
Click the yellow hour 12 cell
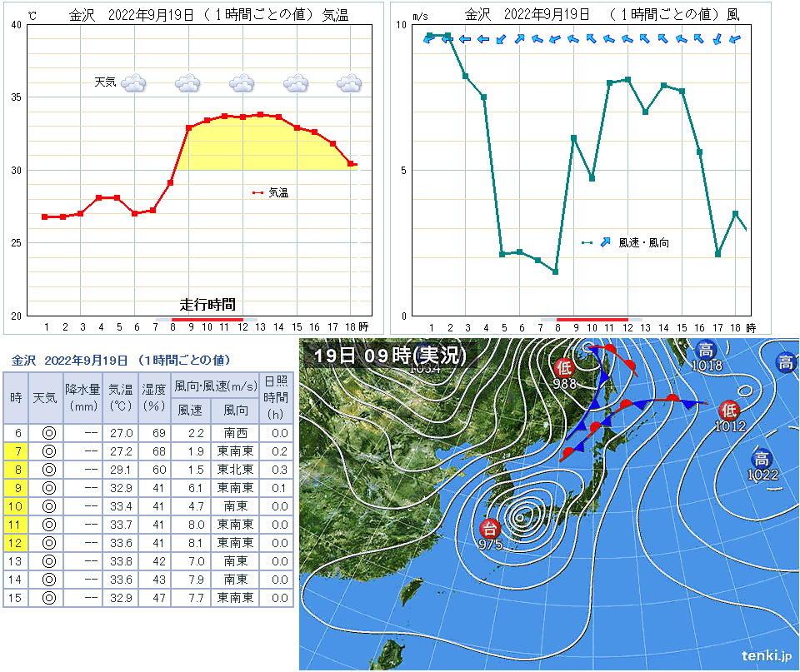pyautogui.click(x=16, y=542)
